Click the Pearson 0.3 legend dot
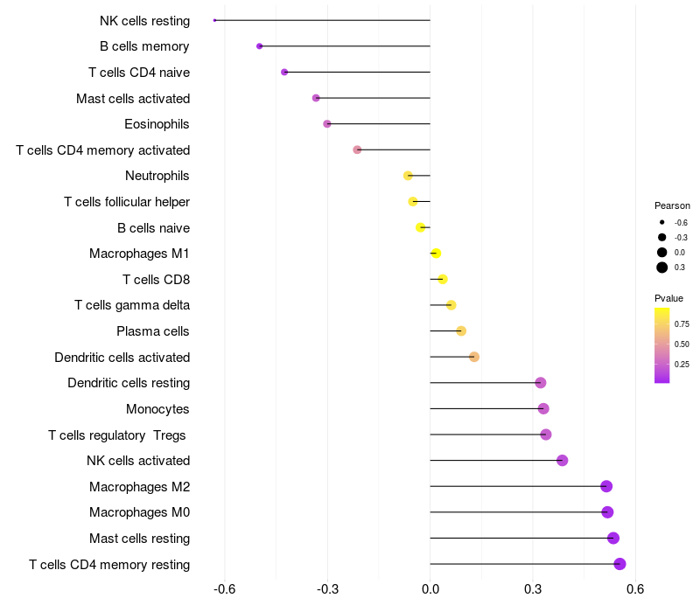The height and width of the screenshot is (612, 700). tap(661, 268)
